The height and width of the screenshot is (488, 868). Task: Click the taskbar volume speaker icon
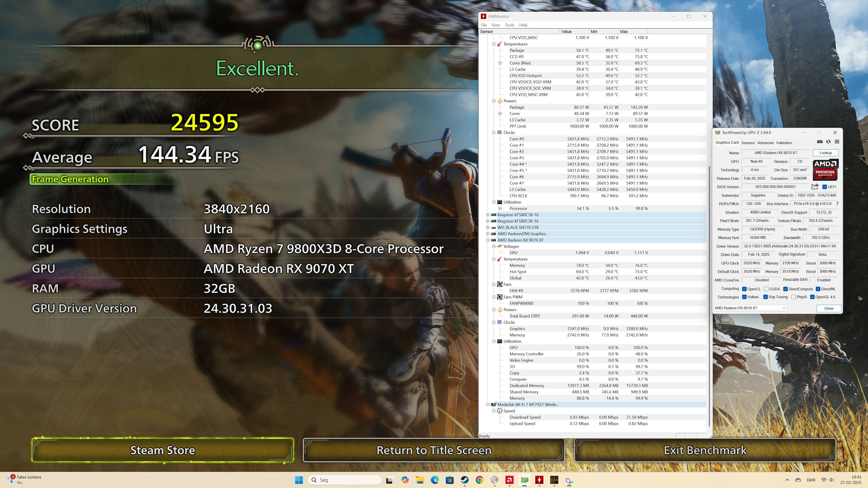(x=831, y=480)
